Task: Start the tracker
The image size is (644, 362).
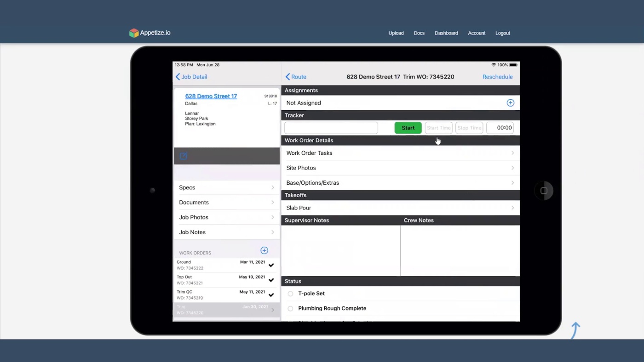Action: click(x=408, y=128)
